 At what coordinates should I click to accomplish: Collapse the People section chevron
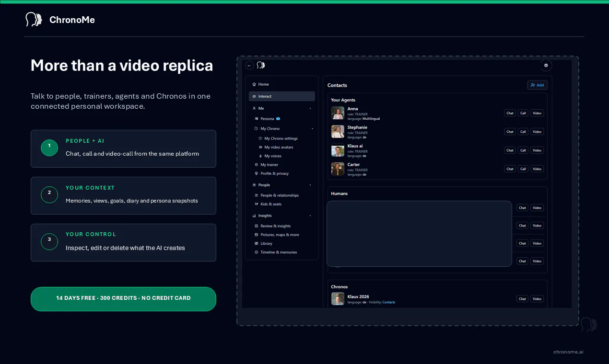pyautogui.click(x=310, y=185)
